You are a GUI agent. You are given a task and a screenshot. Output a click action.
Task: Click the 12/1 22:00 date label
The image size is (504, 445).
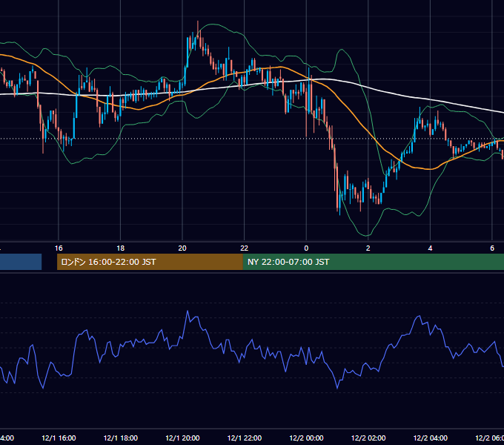click(245, 438)
